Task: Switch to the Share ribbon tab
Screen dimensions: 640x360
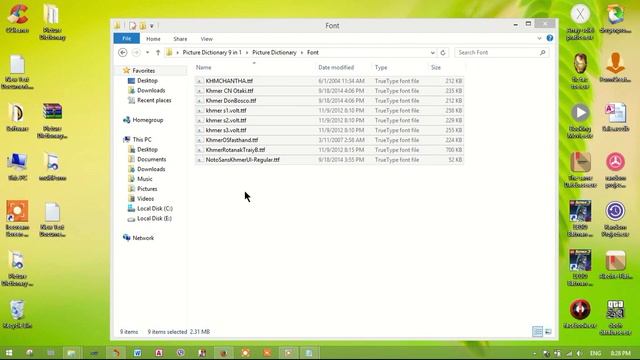Action: point(180,39)
